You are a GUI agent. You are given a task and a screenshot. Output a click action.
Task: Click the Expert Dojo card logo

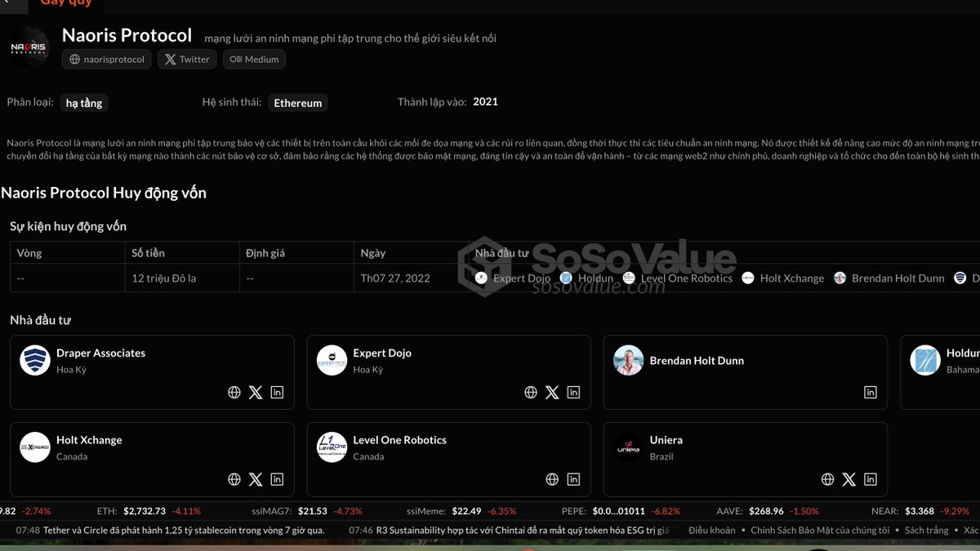pos(332,360)
